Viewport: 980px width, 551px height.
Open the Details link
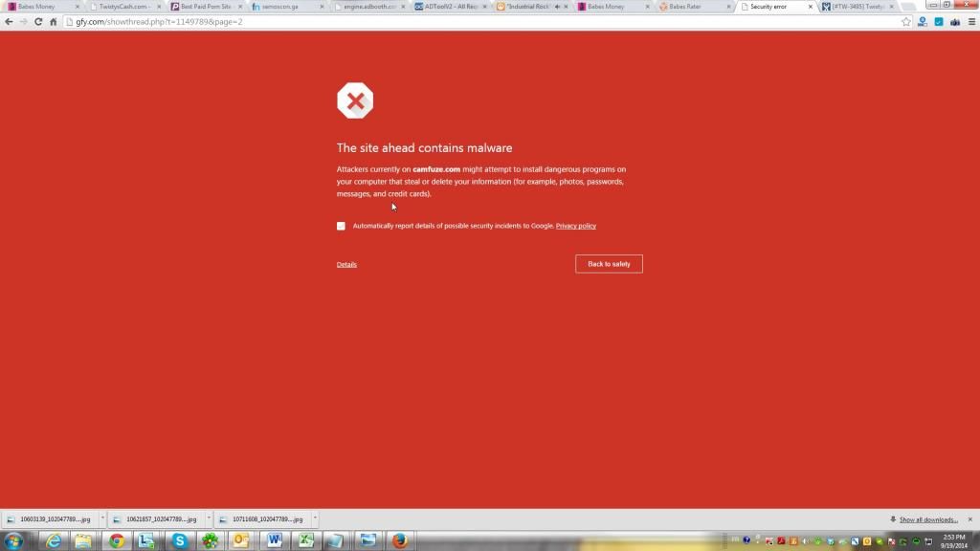pyautogui.click(x=346, y=265)
